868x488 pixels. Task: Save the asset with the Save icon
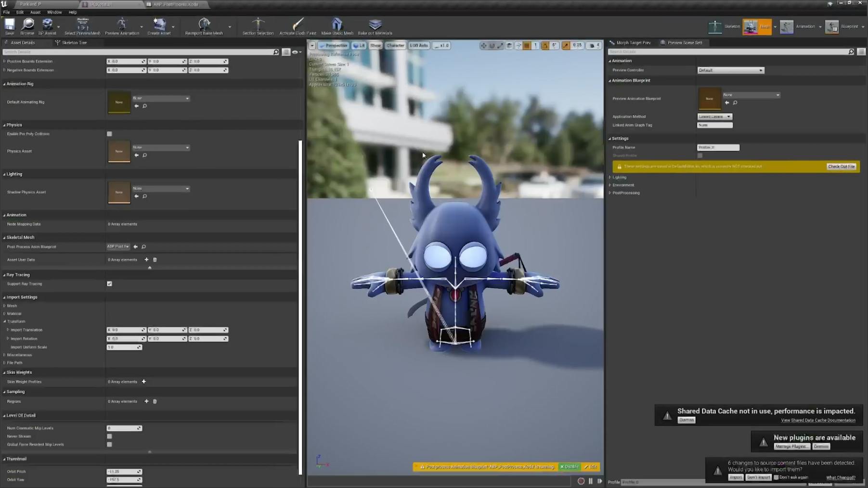point(9,26)
